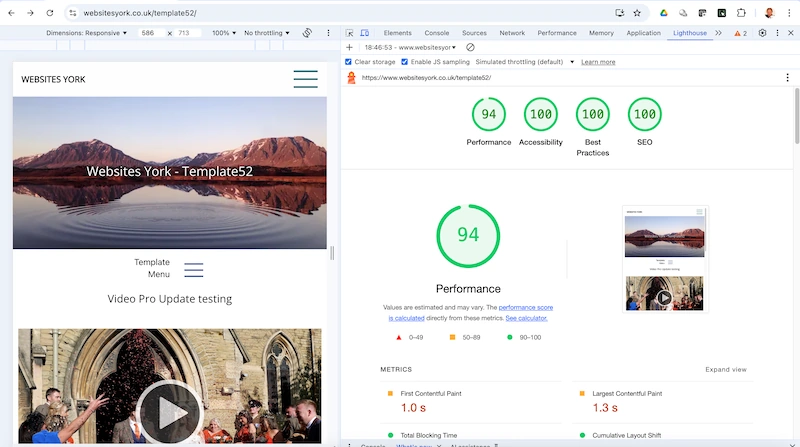Image resolution: width=800 pixels, height=447 pixels.
Task: Open the Extensions puzzle menu
Action: [x=741, y=13]
